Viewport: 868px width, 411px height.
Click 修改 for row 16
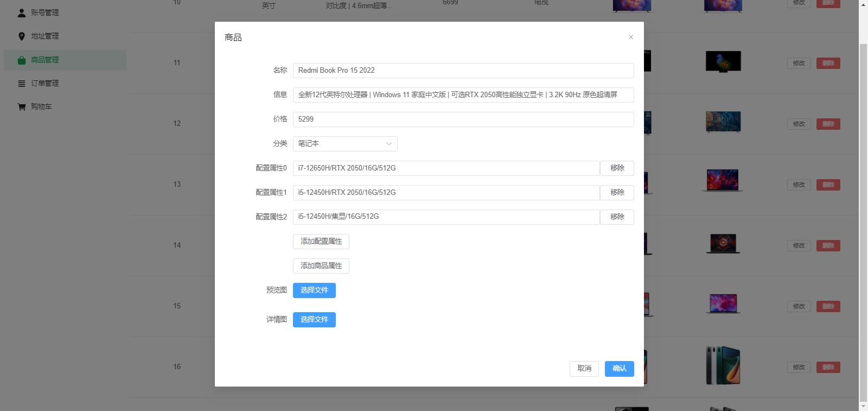[799, 368]
